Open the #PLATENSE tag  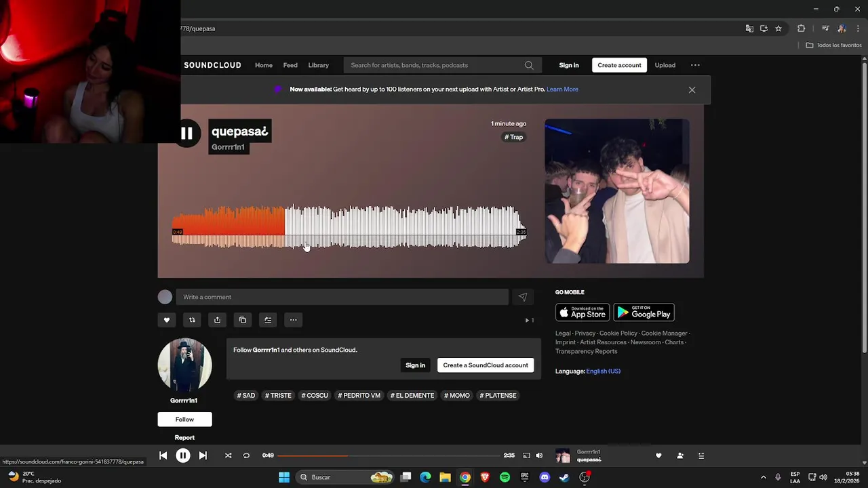point(498,396)
